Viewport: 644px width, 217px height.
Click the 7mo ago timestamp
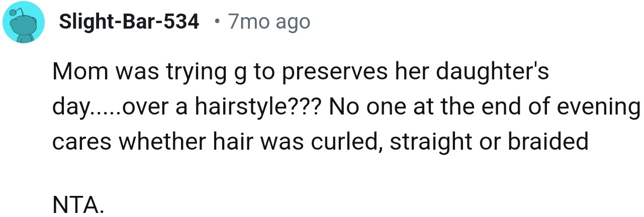tap(269, 22)
